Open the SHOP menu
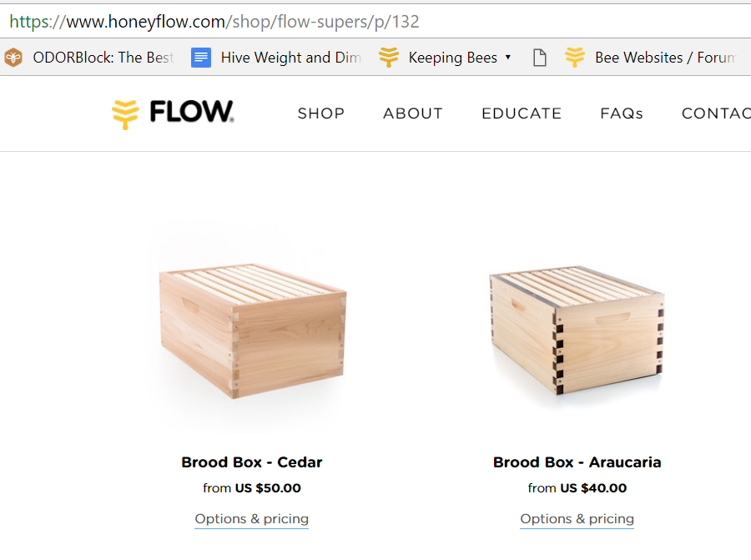This screenshot has height=560, width=751. 321,114
